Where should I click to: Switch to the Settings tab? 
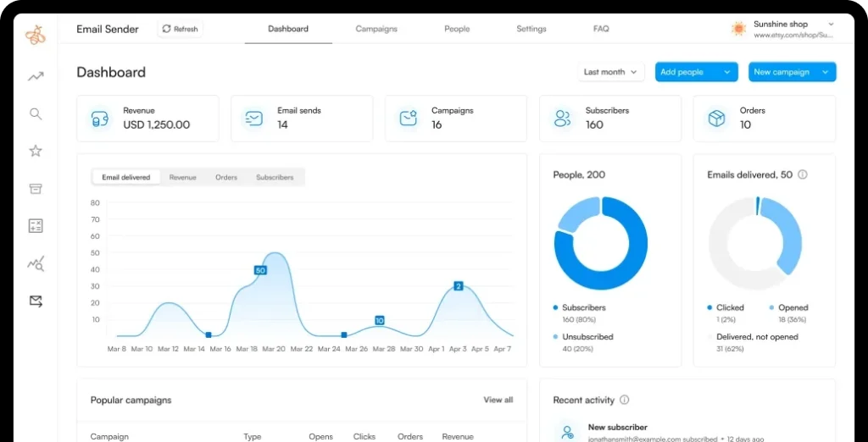click(531, 29)
